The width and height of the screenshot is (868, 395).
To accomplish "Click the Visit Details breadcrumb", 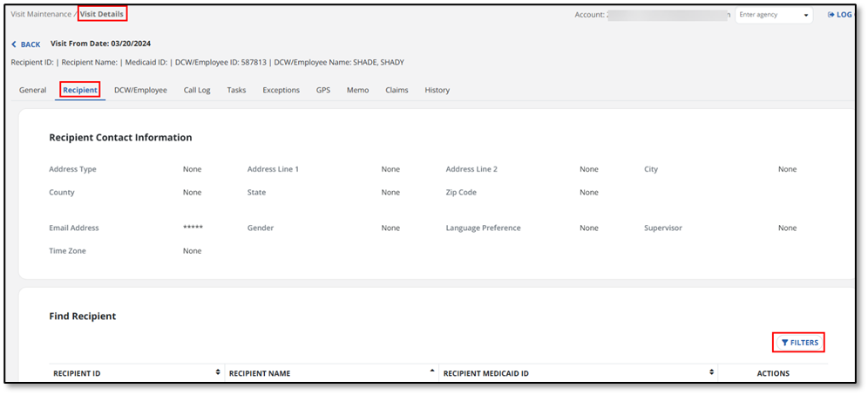I will pyautogui.click(x=102, y=14).
